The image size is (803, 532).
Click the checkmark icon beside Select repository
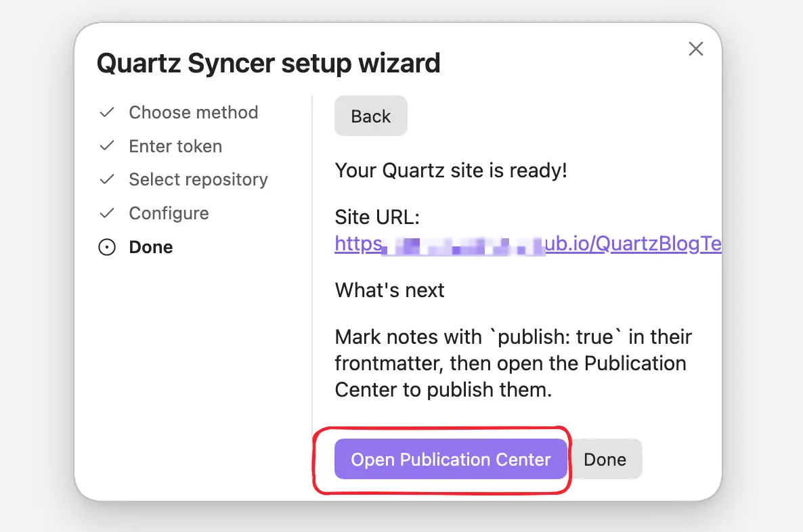point(106,179)
